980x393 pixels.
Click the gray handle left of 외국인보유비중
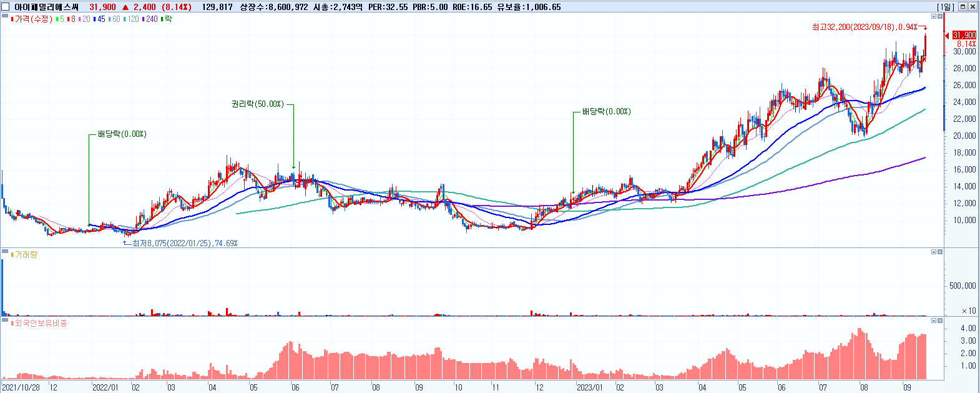coord(5,321)
